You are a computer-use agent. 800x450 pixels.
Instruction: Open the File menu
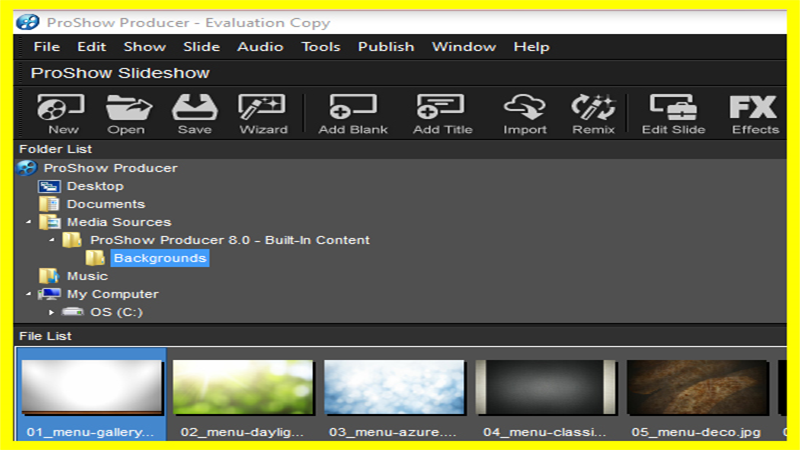[x=46, y=47]
